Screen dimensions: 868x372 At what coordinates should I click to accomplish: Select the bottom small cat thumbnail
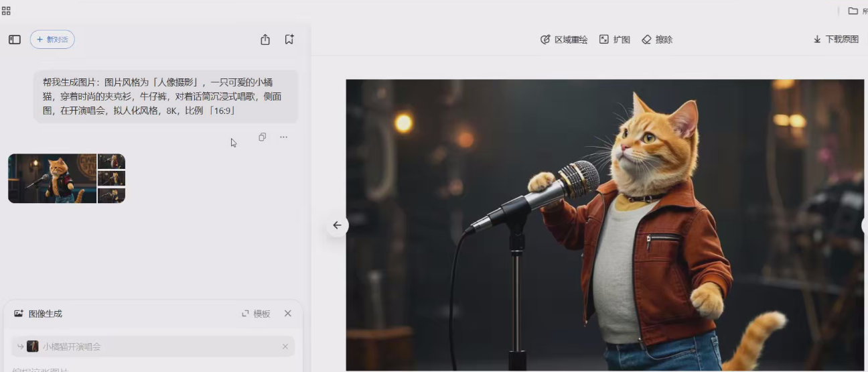click(112, 195)
